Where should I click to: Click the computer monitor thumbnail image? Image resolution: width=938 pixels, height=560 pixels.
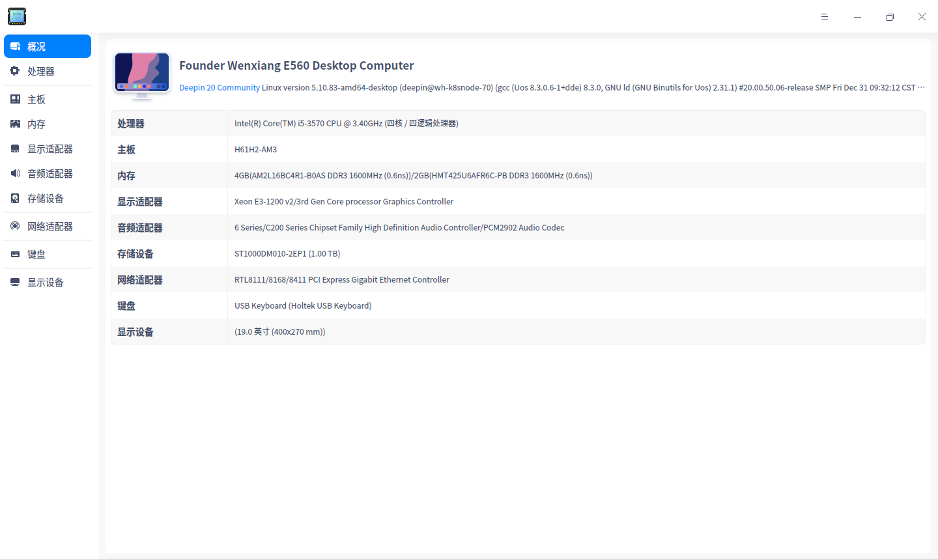coord(142,76)
